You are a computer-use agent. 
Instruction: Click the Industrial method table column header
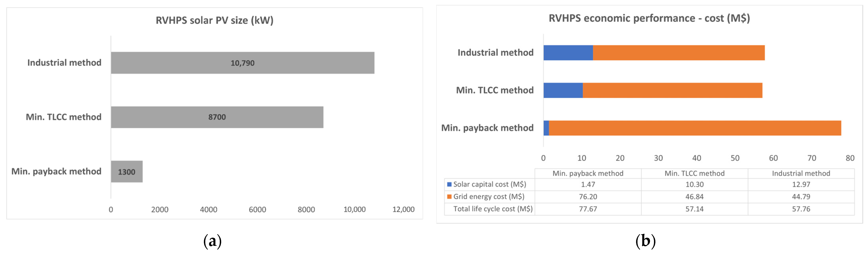tap(801, 173)
